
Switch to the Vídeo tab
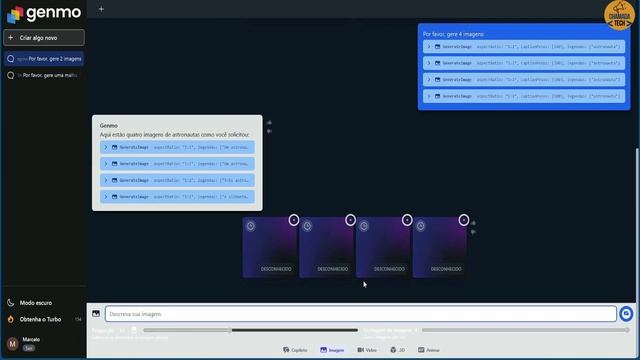tap(367, 350)
